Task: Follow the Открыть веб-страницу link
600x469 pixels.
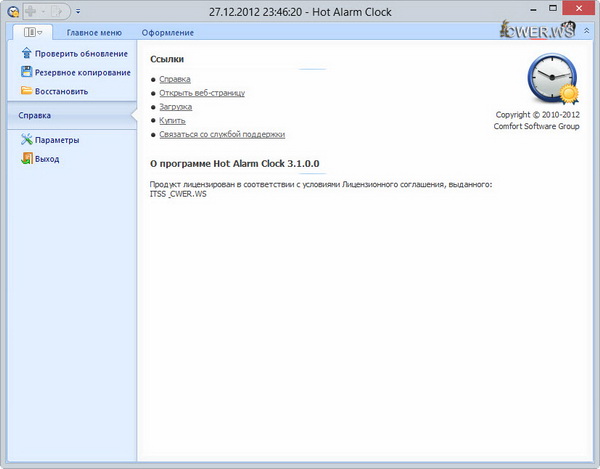Action: pos(202,93)
